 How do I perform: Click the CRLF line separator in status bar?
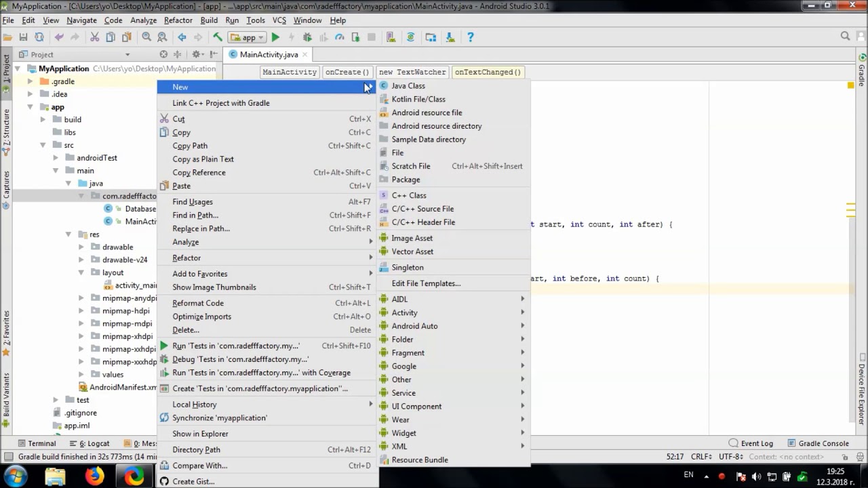(701, 457)
